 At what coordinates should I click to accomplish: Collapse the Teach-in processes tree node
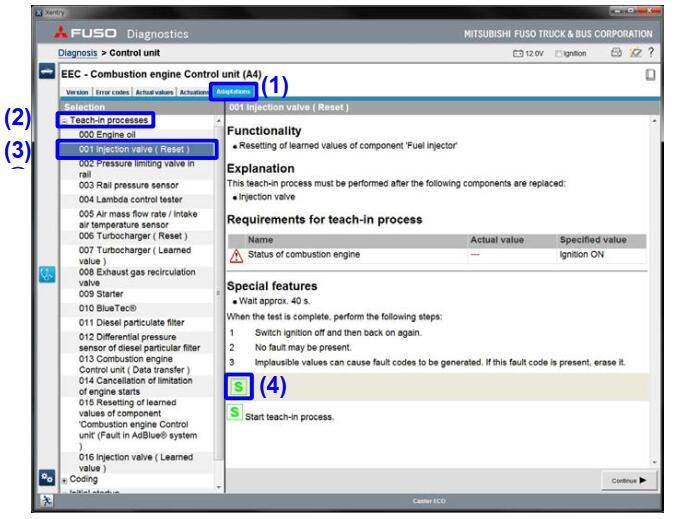64,120
